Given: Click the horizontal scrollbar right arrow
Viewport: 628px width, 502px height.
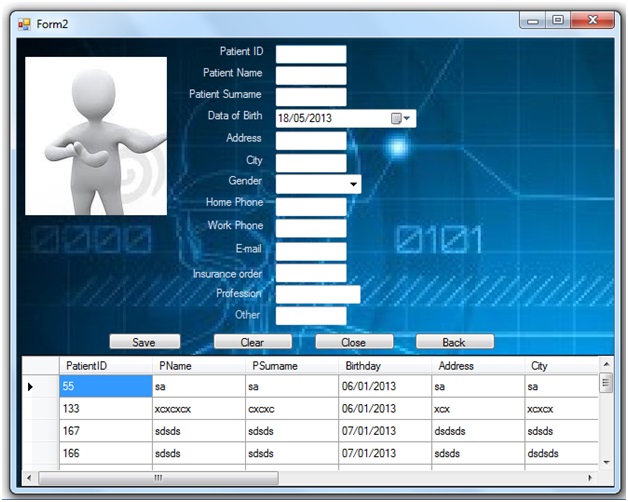Looking at the screenshot, I should pos(590,479).
